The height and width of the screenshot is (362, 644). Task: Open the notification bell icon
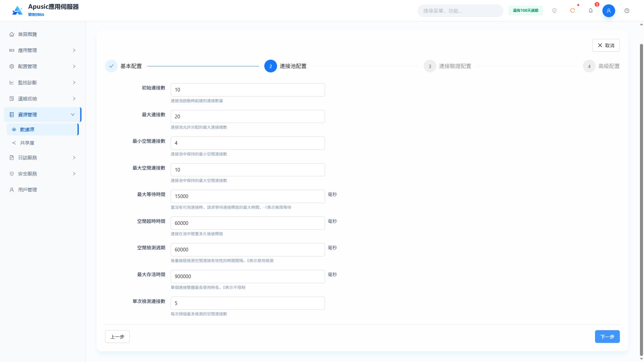click(591, 11)
